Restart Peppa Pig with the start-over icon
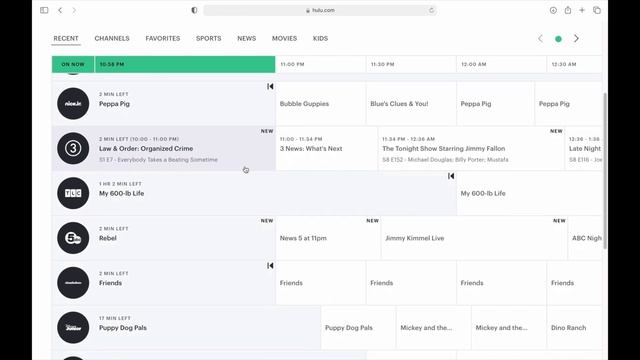The height and width of the screenshot is (360, 640). tap(270, 87)
